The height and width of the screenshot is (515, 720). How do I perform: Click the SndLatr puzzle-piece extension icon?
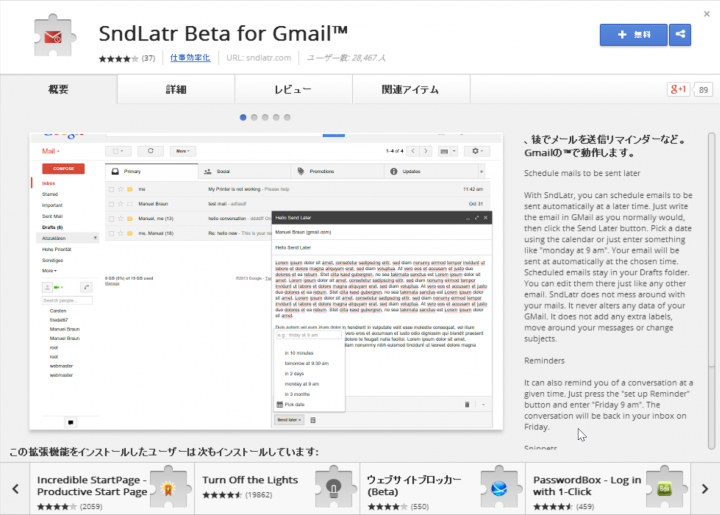coord(54,36)
